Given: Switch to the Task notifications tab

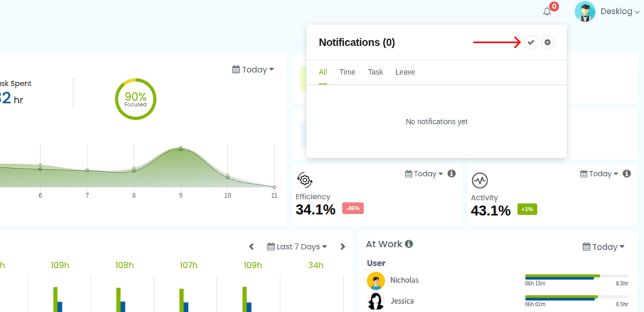Looking at the screenshot, I should pyautogui.click(x=375, y=72).
